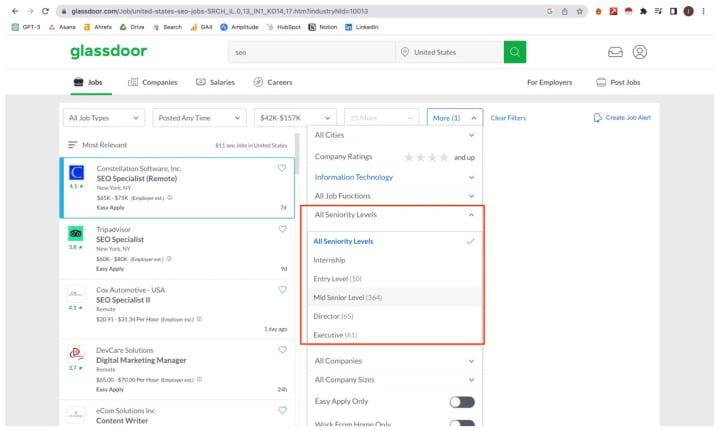
Task: Save the Tripadvisor job with heart icon
Action: coord(282,229)
